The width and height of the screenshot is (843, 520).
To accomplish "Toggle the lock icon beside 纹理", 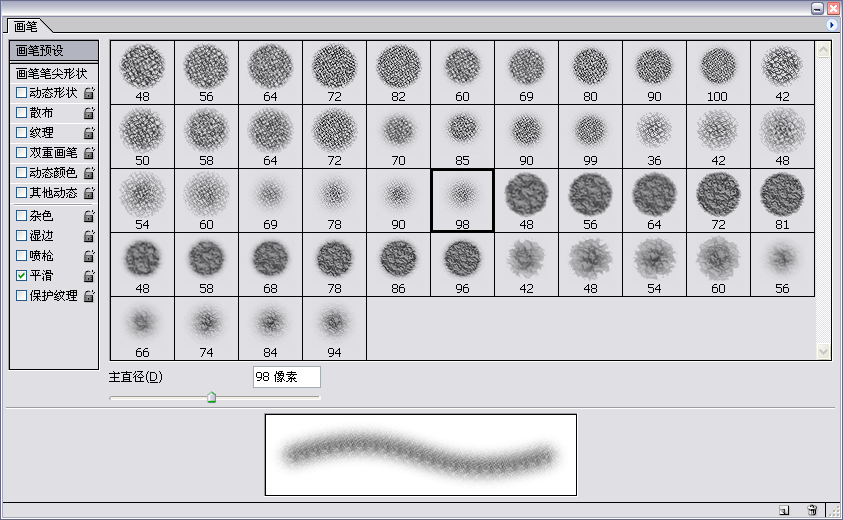I will (89, 133).
